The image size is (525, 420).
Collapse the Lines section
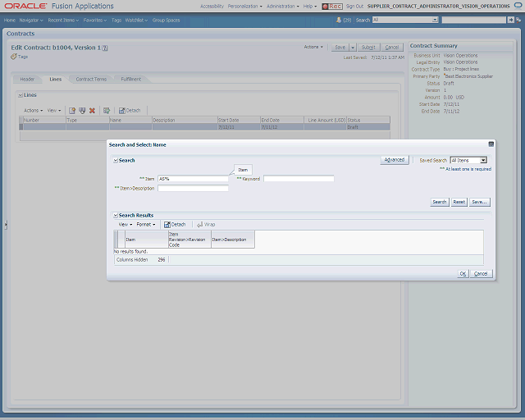coord(21,95)
